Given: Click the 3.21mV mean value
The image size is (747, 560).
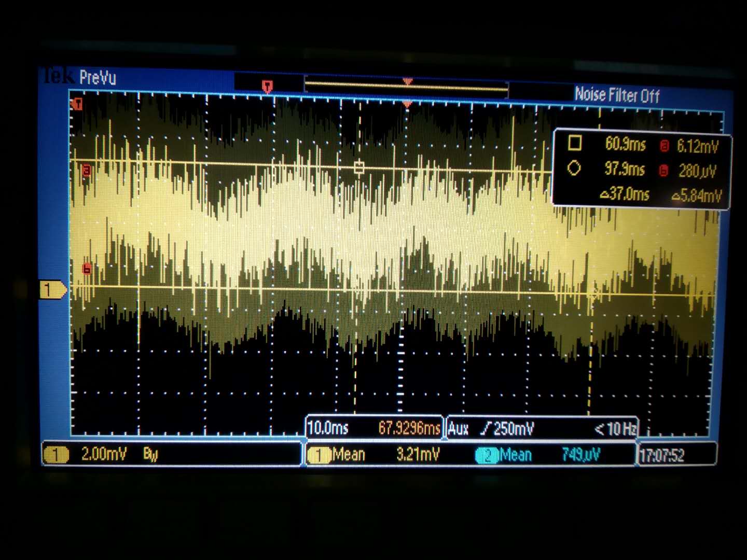Looking at the screenshot, I should point(418,455).
